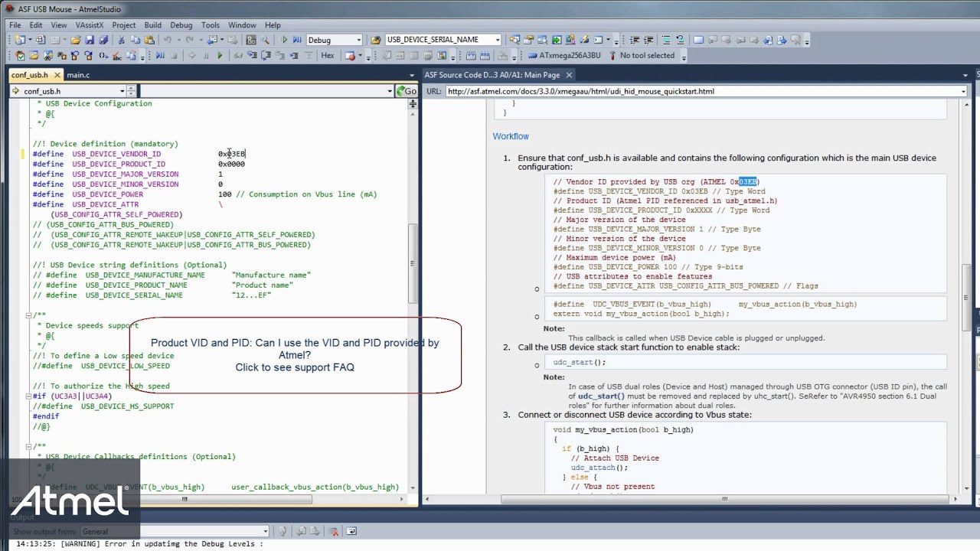Screen dimensions: 980x551
Task: Save the current file with the floppy icon
Action: [x=90, y=40]
